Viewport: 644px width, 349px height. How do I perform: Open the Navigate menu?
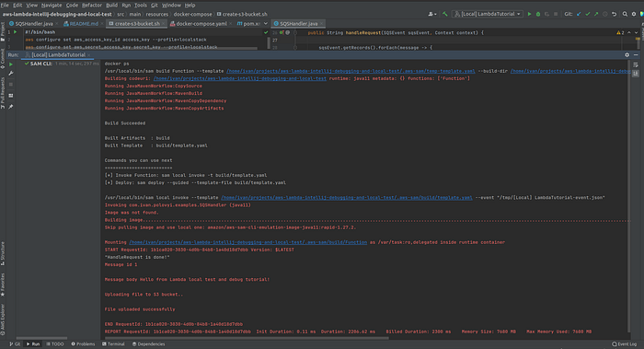pos(52,6)
